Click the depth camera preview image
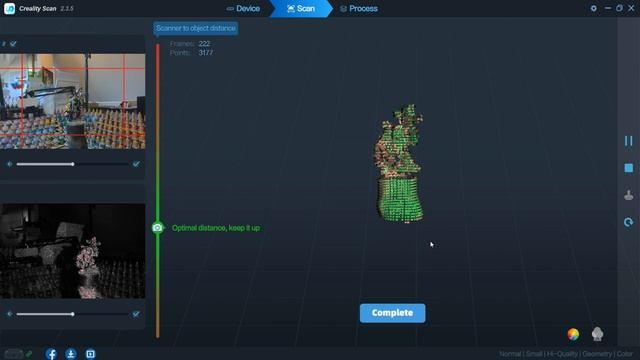 tap(73, 251)
